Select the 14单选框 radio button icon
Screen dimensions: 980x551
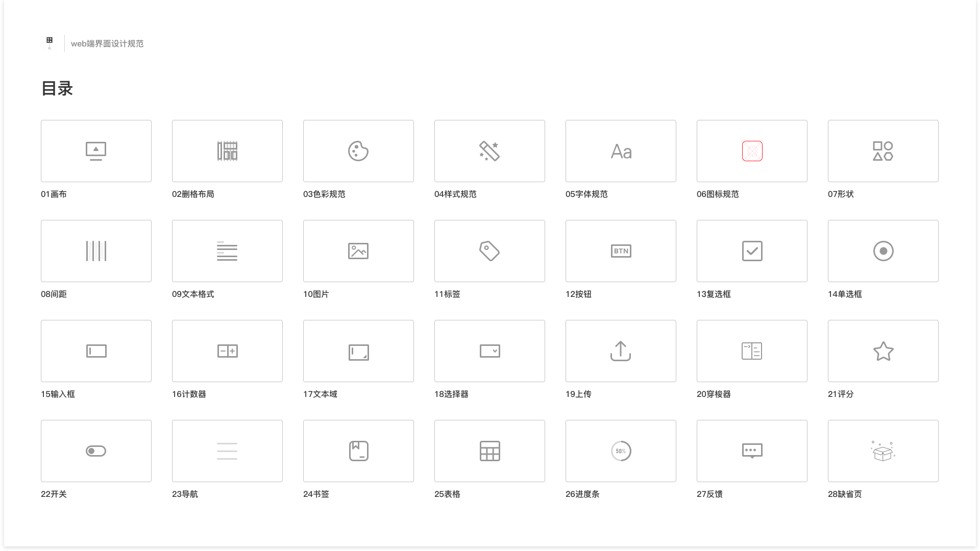click(x=883, y=251)
